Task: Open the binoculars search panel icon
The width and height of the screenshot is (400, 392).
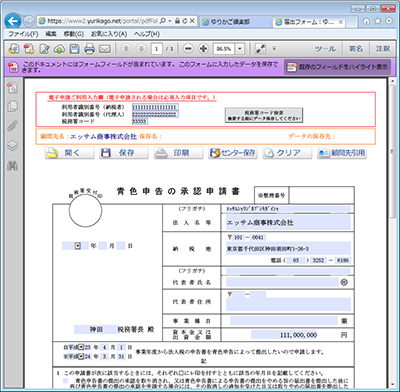Action: point(13,166)
